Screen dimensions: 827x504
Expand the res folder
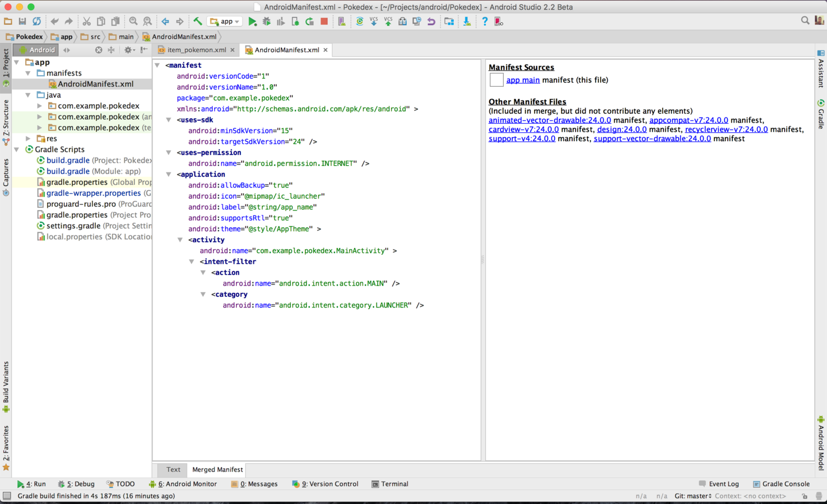28,138
